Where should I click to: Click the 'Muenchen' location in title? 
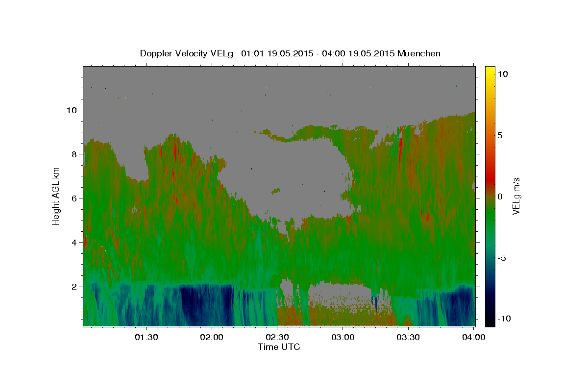coord(419,53)
